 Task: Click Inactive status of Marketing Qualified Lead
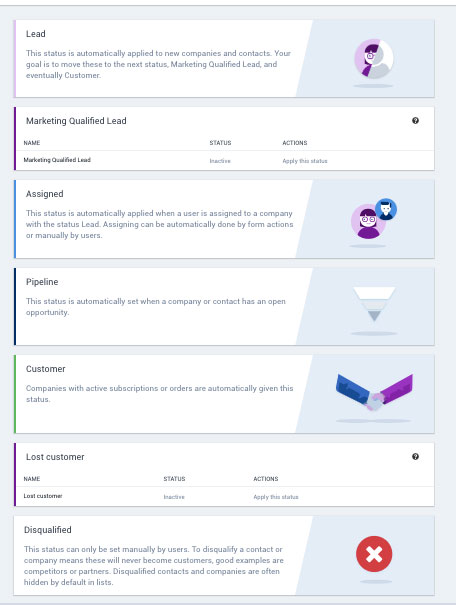[x=220, y=161]
